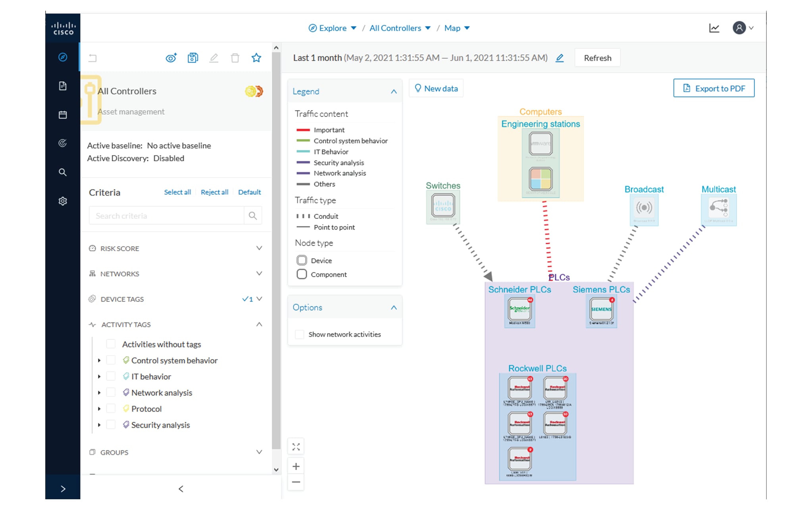Select the Multicast node on map
This screenshot has width=812, height=510.
pyautogui.click(x=719, y=207)
